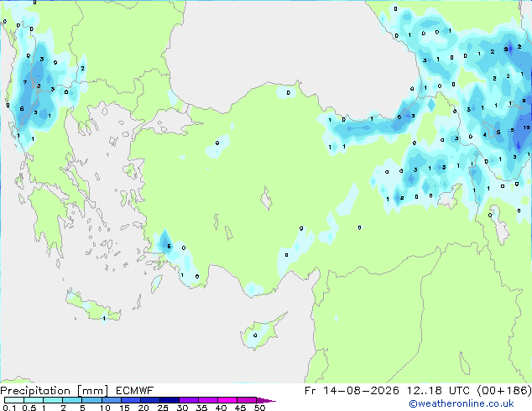
Task: Click the "12..18 UTC" time range text
Action: (x=439, y=391)
